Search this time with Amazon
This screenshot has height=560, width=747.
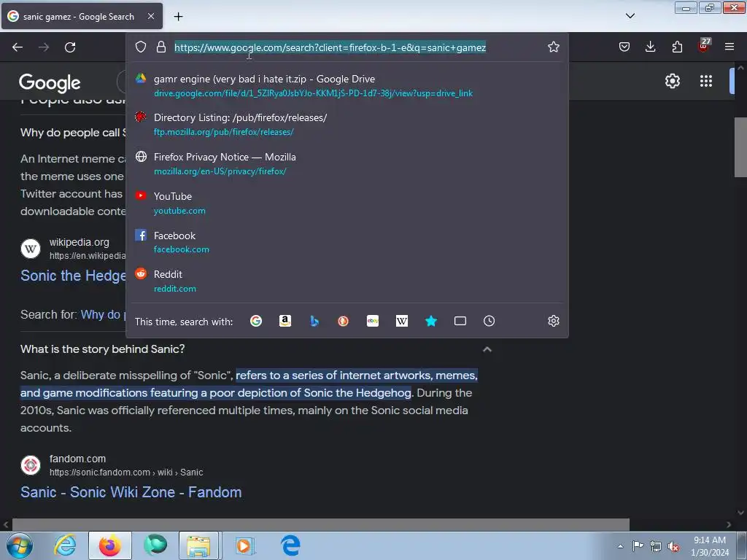[x=285, y=321]
